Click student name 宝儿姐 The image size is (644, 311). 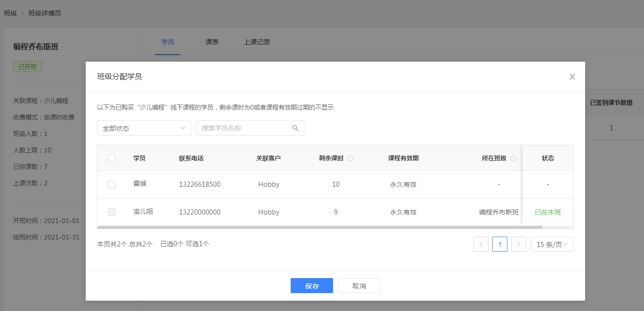143,211
